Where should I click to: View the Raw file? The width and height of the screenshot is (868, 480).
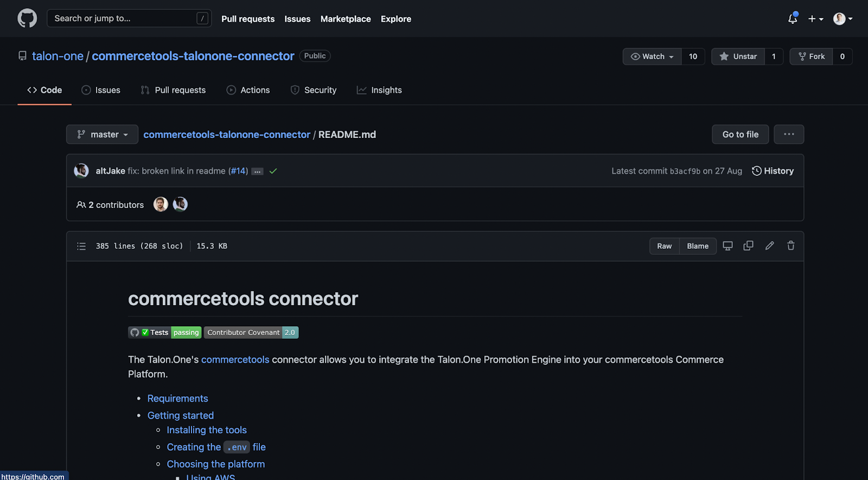coord(664,246)
